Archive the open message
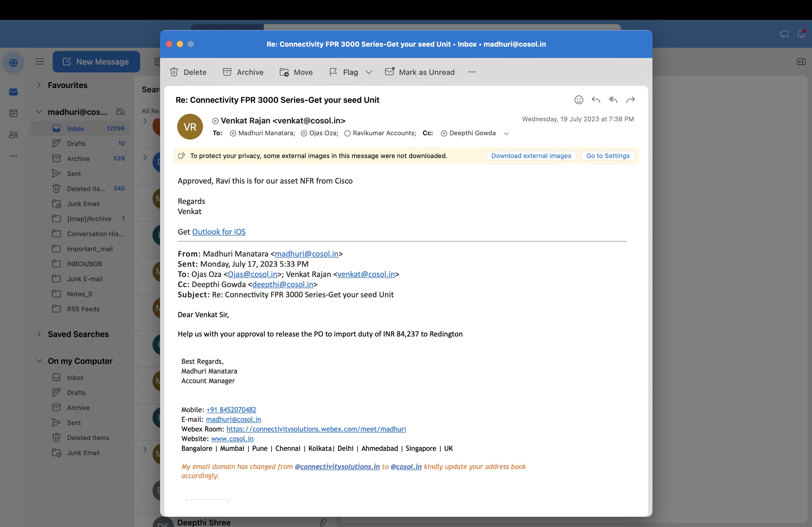This screenshot has height=527, width=812. pyautogui.click(x=243, y=72)
